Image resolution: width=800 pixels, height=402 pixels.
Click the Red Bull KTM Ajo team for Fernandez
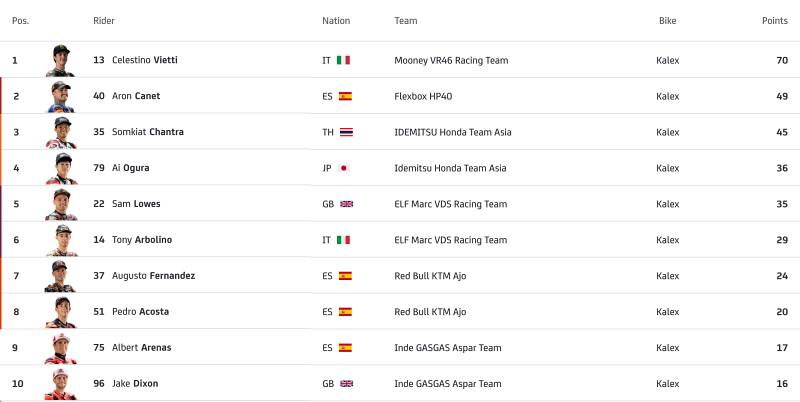tap(430, 276)
